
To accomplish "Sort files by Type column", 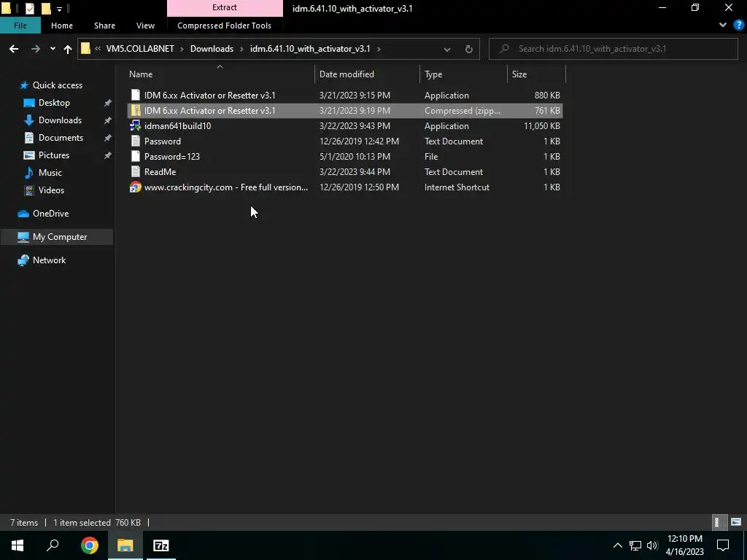I will (x=433, y=74).
